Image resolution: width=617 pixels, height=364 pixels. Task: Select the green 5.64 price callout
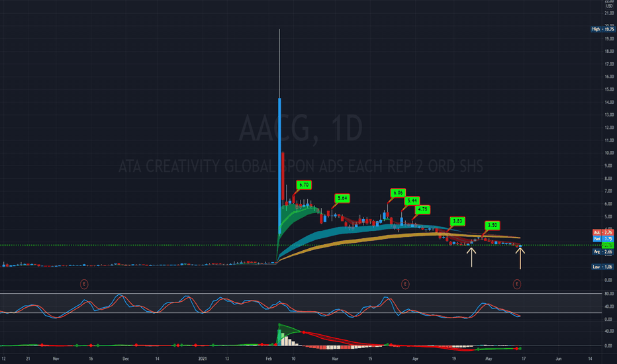pos(342,198)
